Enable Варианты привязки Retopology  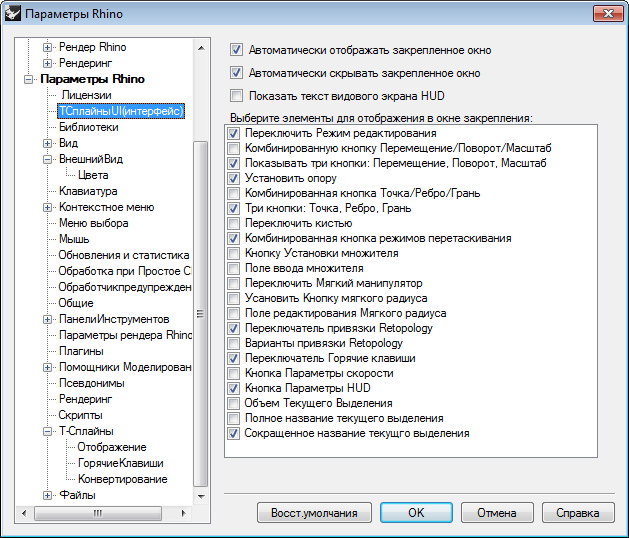click(233, 343)
